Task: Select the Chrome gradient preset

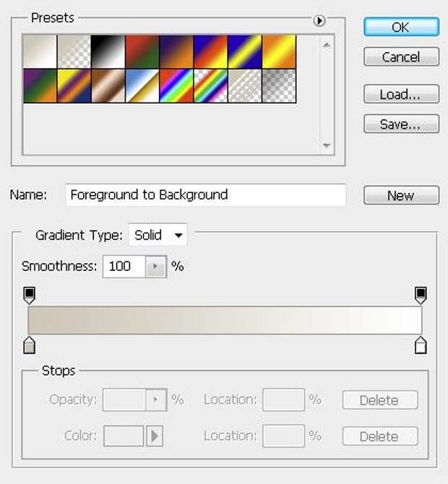Action: click(142, 86)
